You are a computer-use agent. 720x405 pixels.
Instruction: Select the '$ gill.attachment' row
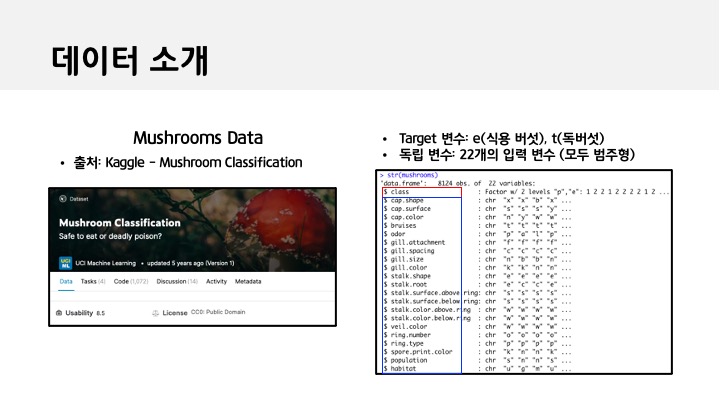(478, 242)
